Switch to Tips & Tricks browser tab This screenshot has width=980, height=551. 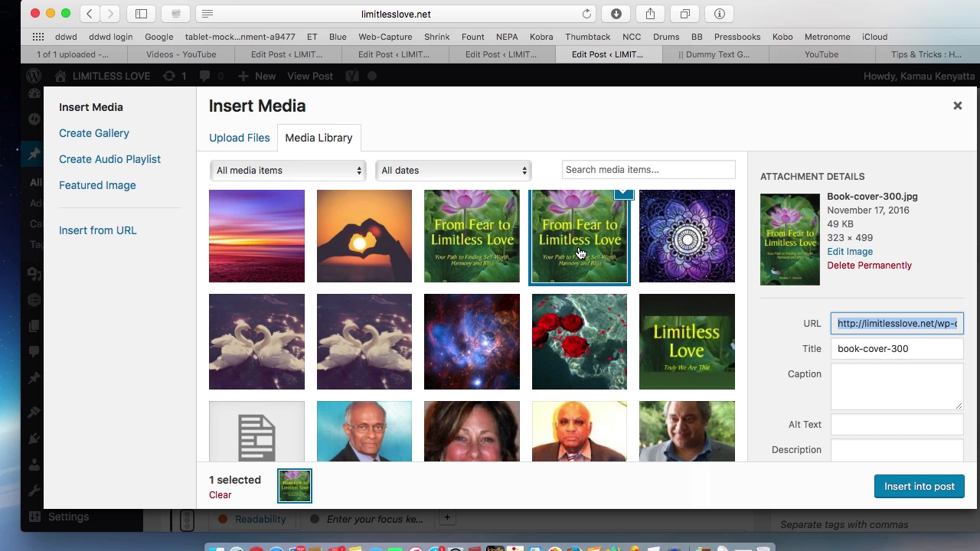pos(926,54)
